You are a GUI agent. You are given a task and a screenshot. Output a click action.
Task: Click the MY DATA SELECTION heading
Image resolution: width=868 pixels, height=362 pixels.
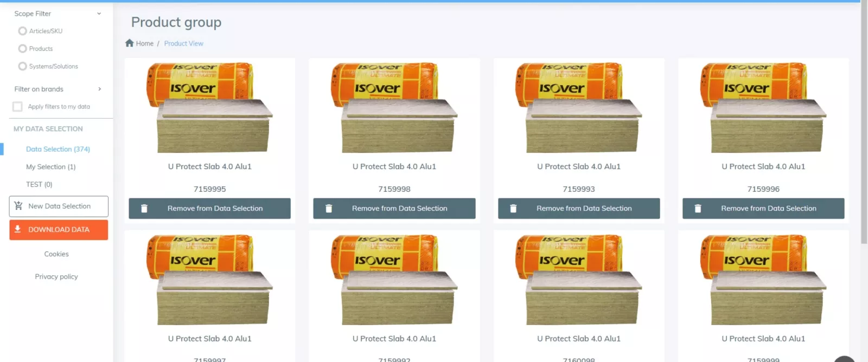[x=48, y=129]
